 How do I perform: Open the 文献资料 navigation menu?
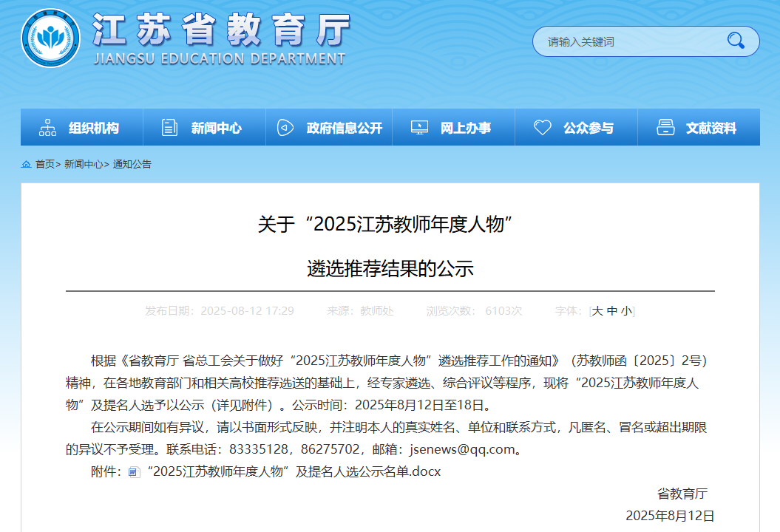pyautogui.click(x=711, y=128)
